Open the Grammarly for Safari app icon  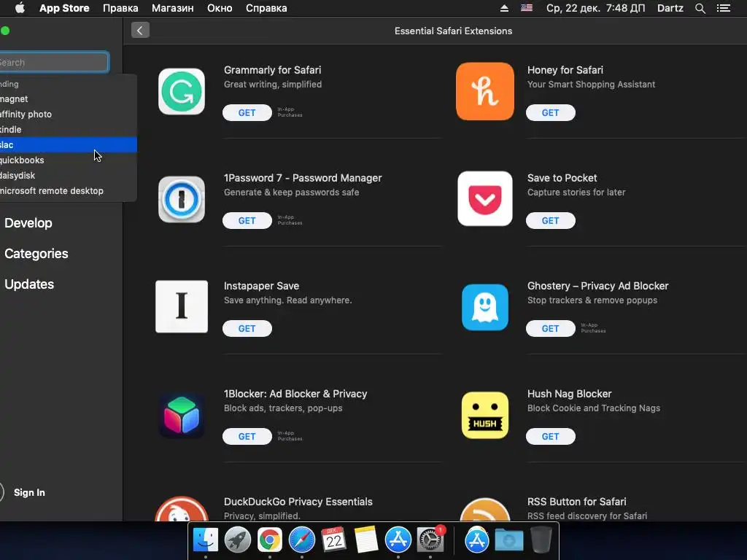(182, 91)
